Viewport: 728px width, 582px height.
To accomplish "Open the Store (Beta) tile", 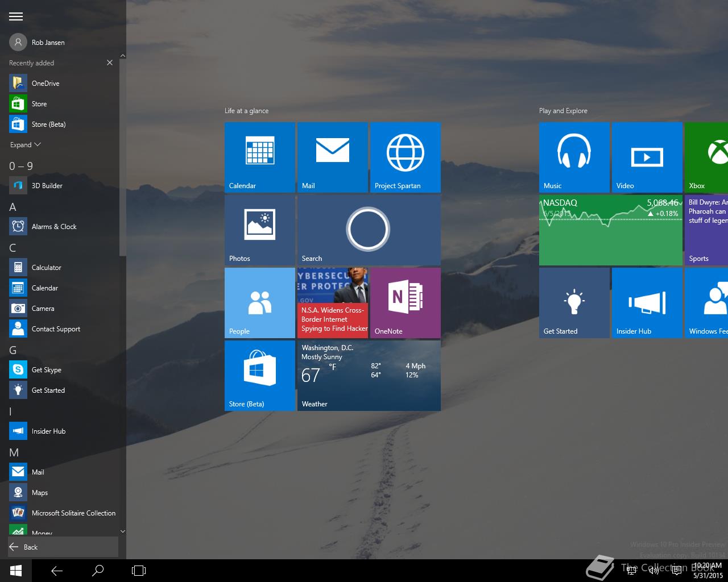I will click(260, 376).
